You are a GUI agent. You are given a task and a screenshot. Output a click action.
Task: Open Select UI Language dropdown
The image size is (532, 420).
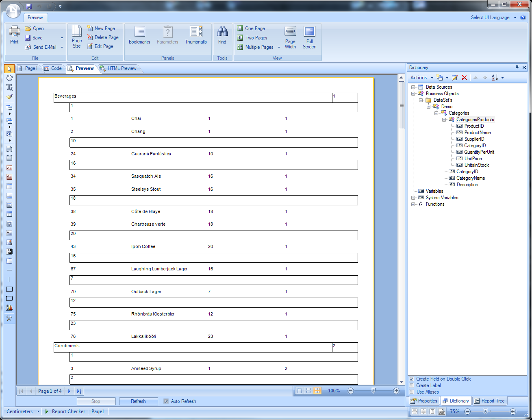(x=493, y=17)
